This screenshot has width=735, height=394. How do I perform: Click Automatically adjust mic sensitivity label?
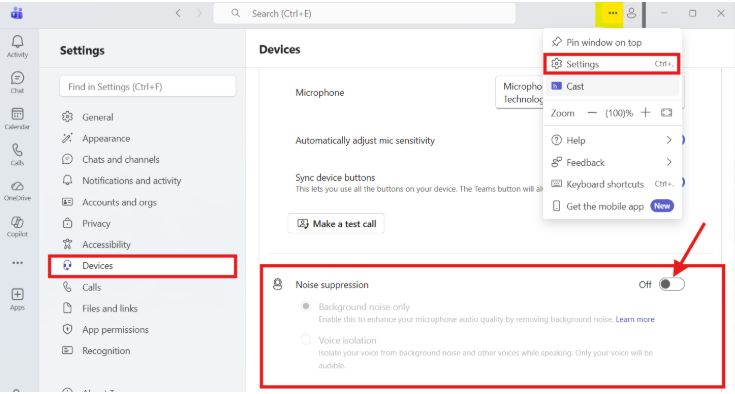coord(365,141)
